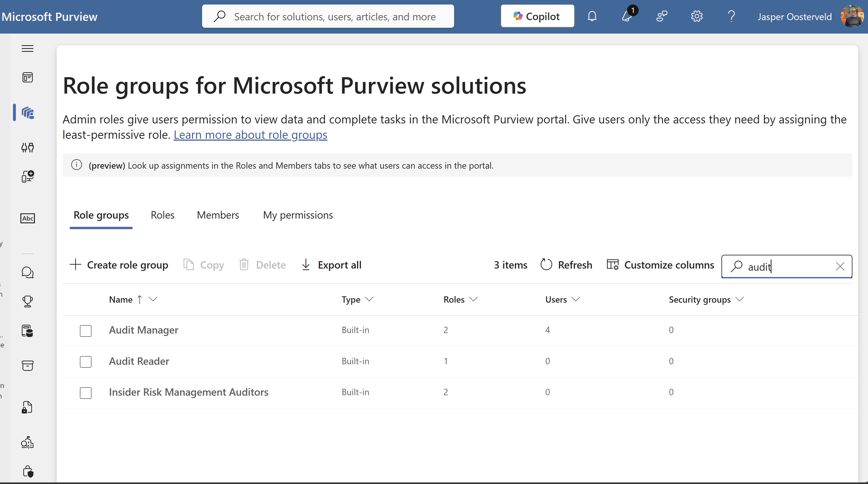Screen dimensions: 868x484
Task: Click the 3 items count text
Action: pos(510,265)
